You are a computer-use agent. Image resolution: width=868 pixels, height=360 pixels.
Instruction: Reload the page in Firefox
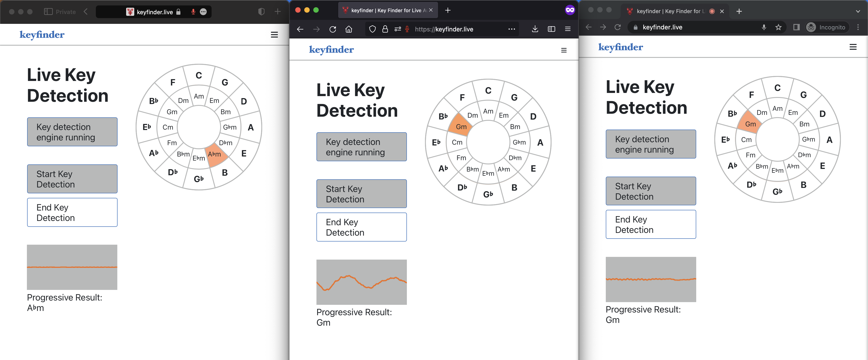(333, 29)
